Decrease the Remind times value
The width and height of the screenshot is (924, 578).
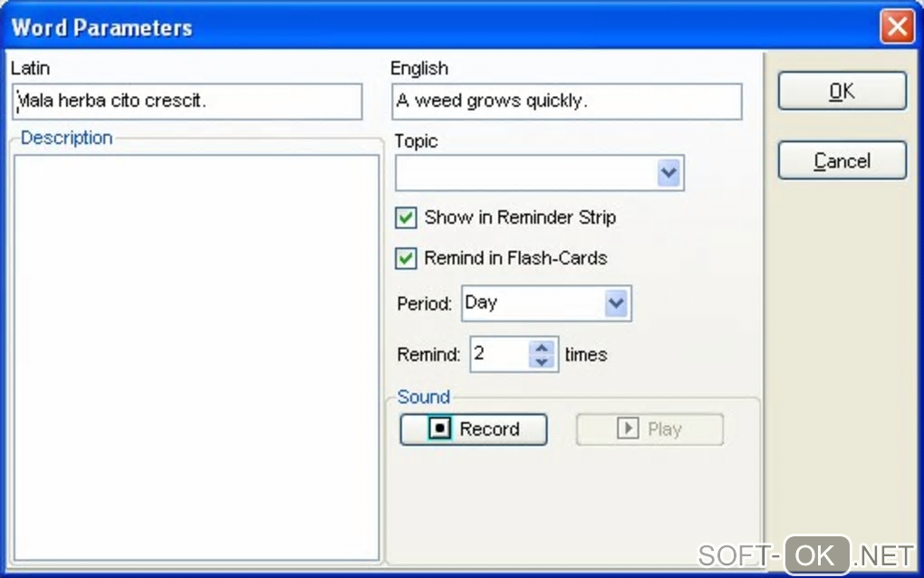(x=542, y=362)
